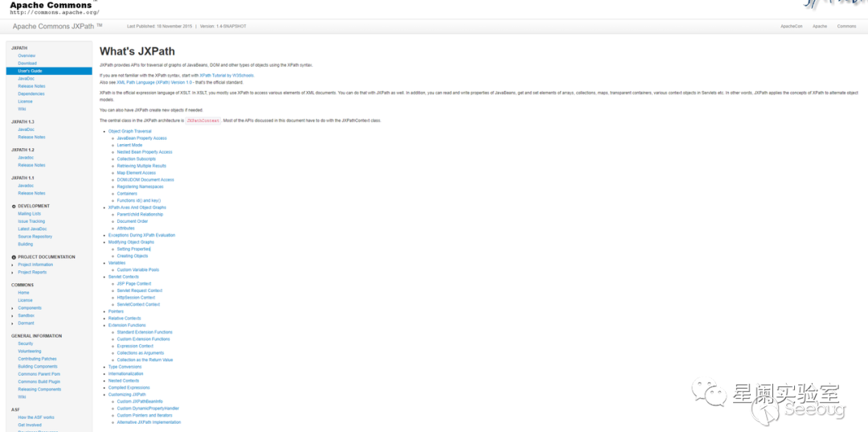868x432 pixels.
Task: Open Dependencies in the sidebar
Action: (x=31, y=93)
